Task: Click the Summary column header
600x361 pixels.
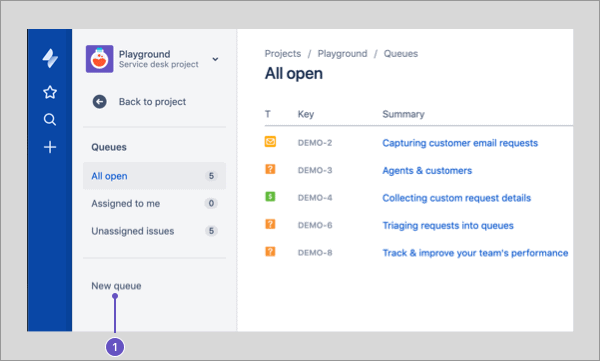Action: click(x=403, y=114)
